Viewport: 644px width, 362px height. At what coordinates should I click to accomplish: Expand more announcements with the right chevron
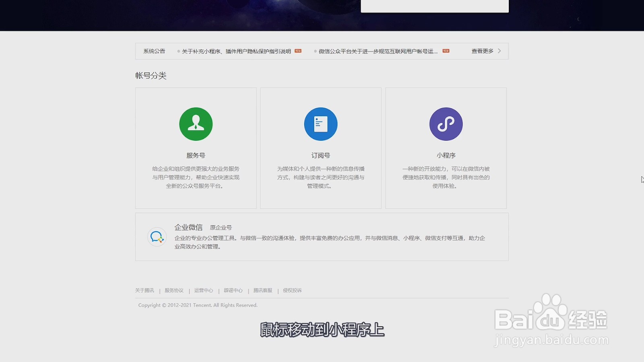pyautogui.click(x=499, y=51)
